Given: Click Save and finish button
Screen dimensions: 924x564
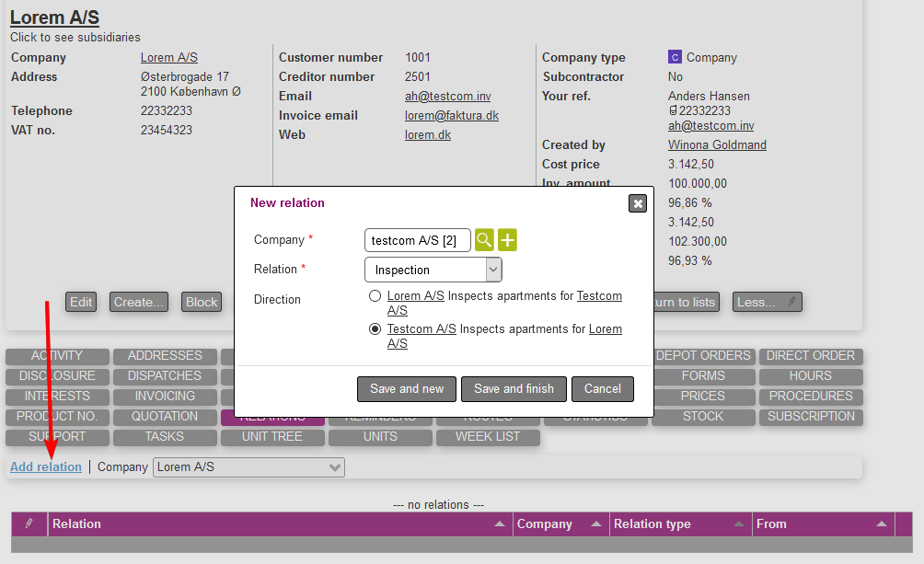Looking at the screenshot, I should point(514,389).
